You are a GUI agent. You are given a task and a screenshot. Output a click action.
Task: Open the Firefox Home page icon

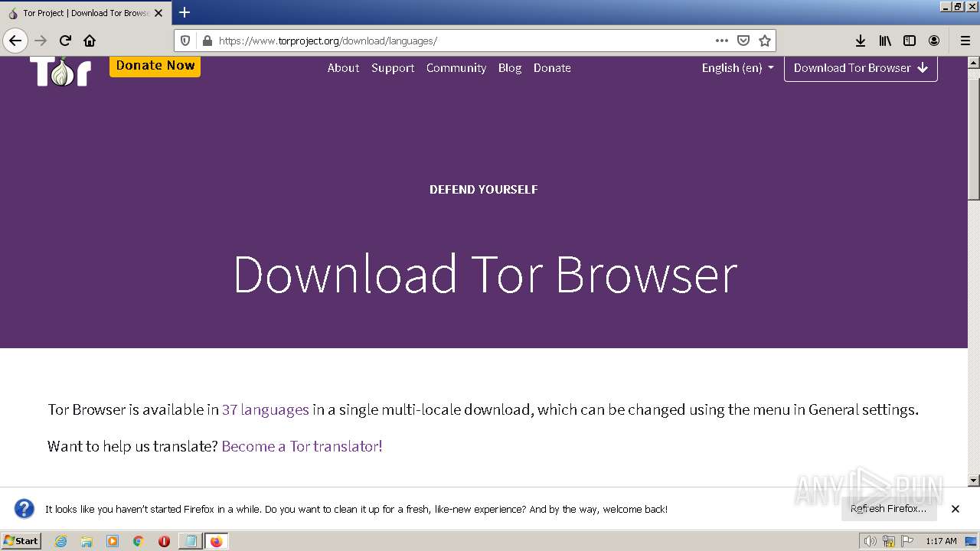(90, 41)
